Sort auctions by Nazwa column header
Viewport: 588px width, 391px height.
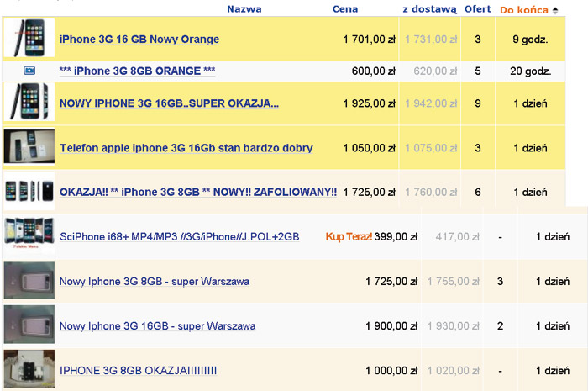click(244, 9)
